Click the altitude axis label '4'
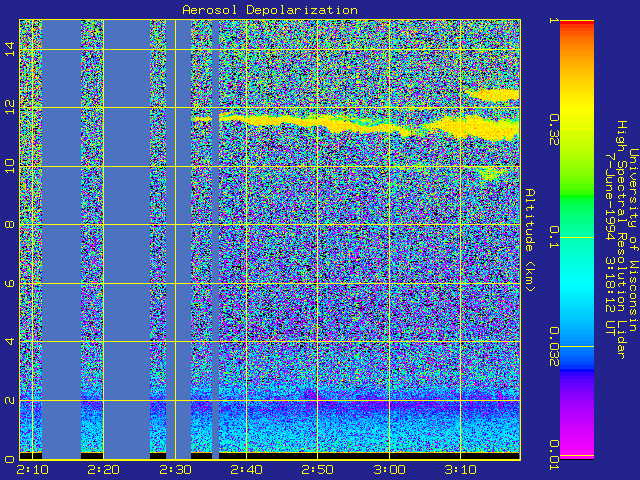Image resolution: width=640 pixels, height=480 pixels. (10, 342)
